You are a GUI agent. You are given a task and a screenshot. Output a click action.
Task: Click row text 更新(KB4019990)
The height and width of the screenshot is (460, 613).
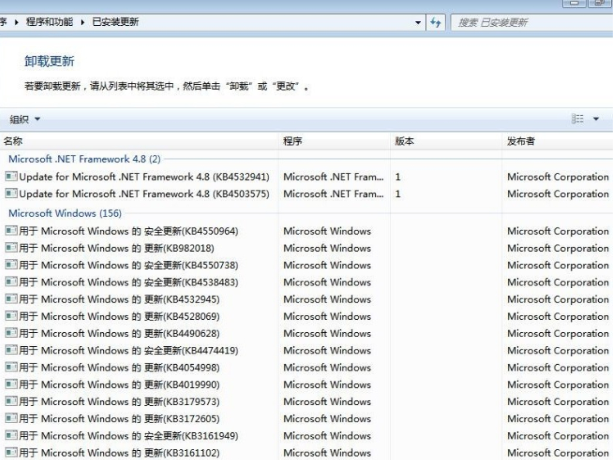pyautogui.click(x=182, y=385)
